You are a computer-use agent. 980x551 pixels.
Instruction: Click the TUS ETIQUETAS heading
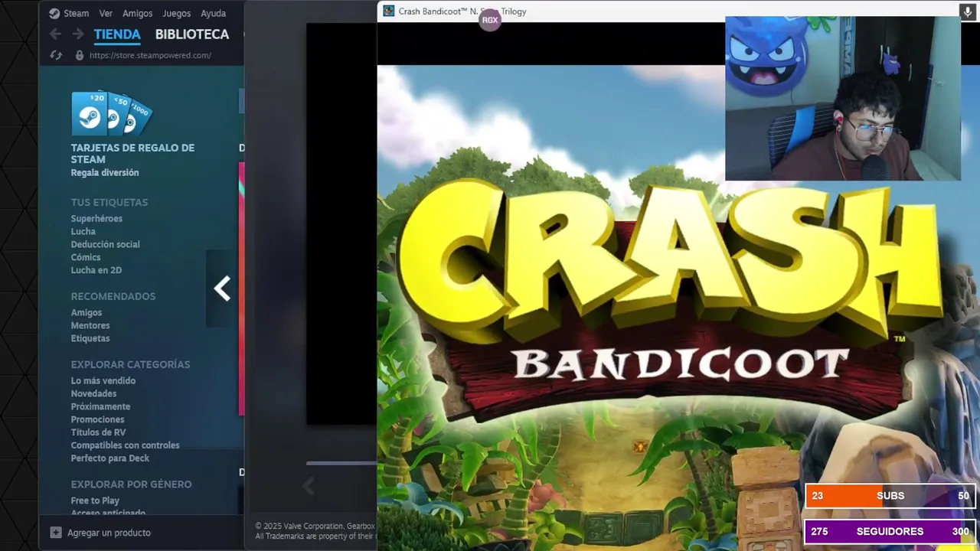click(109, 202)
